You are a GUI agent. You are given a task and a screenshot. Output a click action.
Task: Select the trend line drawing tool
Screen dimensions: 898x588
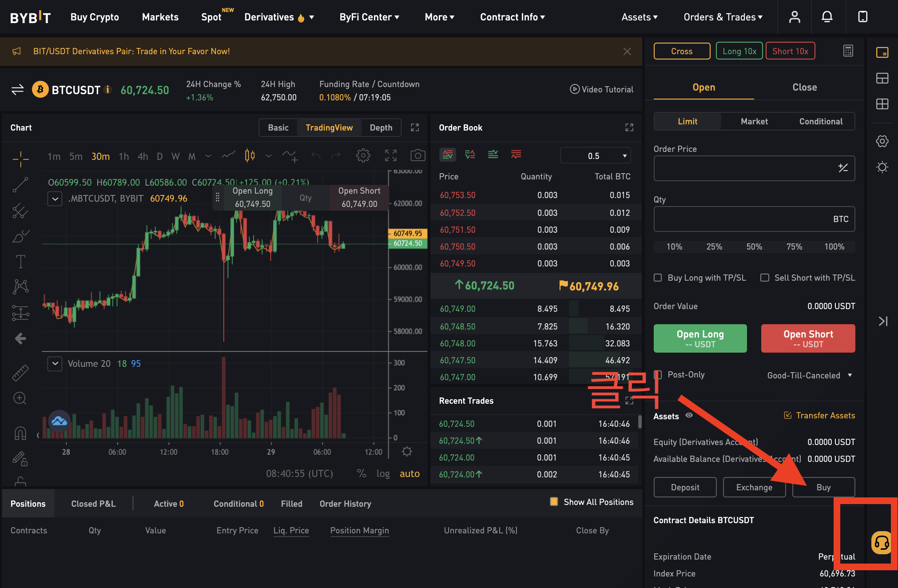(20, 185)
